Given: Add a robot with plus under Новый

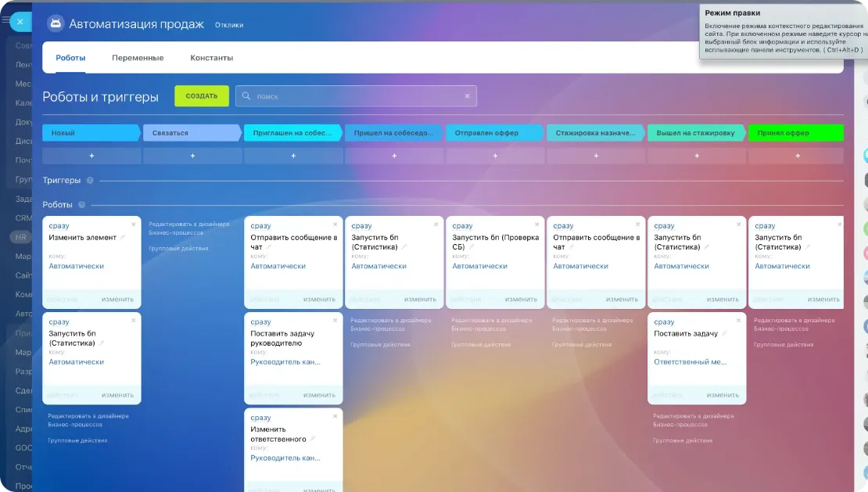Looking at the screenshot, I should tap(92, 156).
